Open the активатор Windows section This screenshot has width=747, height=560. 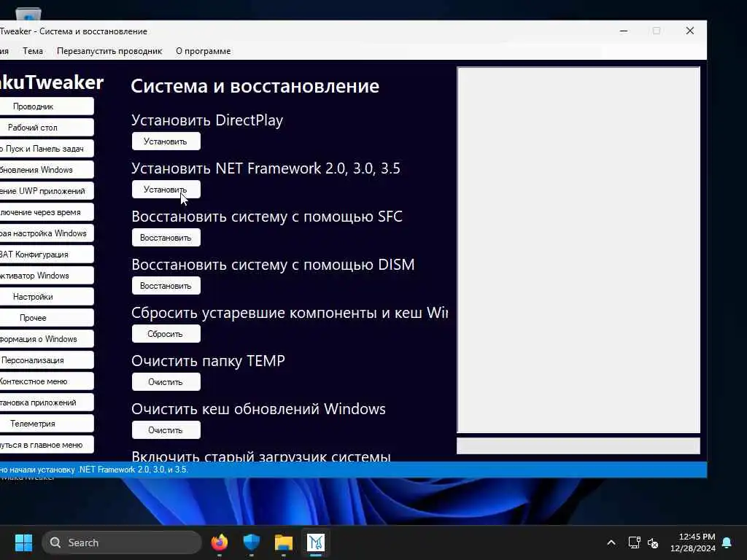[47, 275]
